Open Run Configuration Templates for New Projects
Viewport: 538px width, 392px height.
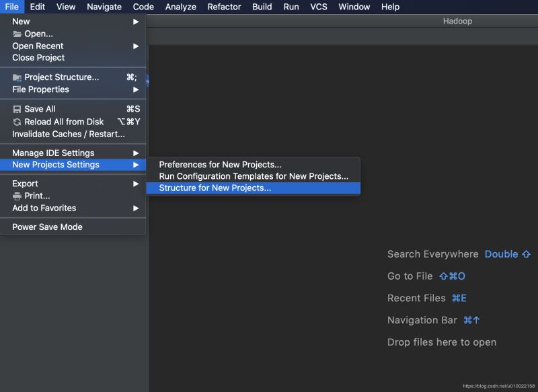tap(254, 176)
